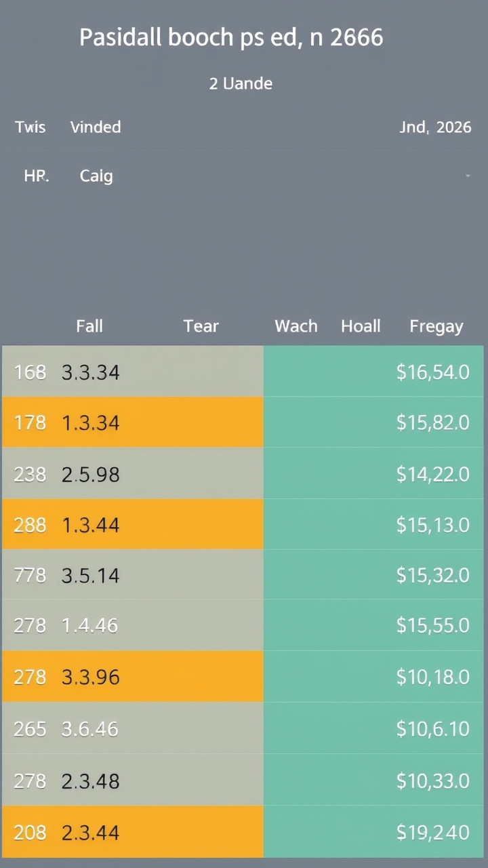Image resolution: width=488 pixels, height=868 pixels.
Task: Select the Caig option
Action: click(x=96, y=176)
